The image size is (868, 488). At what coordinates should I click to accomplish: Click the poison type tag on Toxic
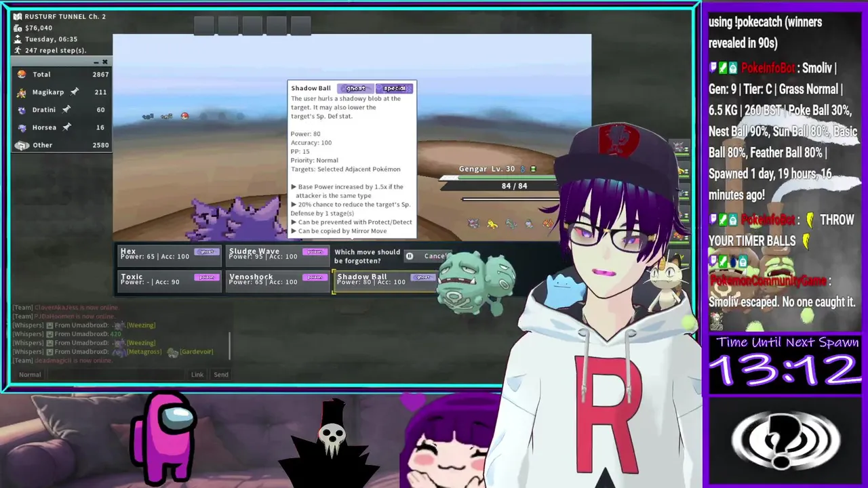[x=205, y=277]
